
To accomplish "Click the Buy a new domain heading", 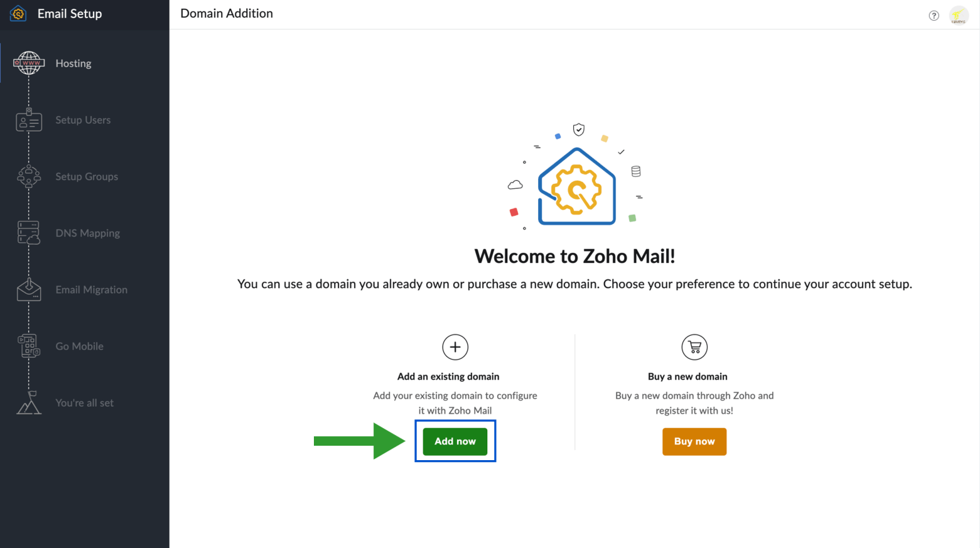I will coord(687,377).
